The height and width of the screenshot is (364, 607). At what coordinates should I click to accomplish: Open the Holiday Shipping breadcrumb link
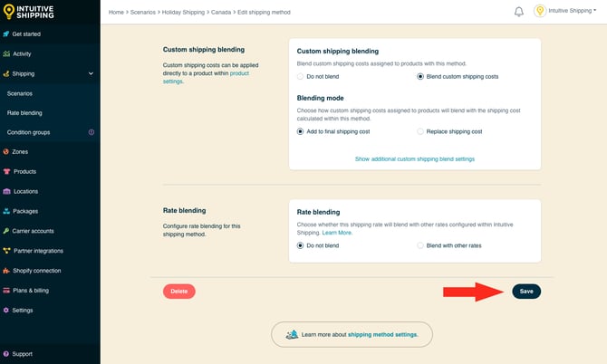(x=185, y=12)
